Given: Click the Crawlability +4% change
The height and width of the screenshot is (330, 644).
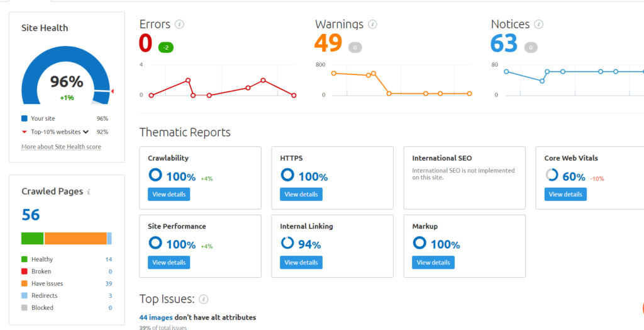Looking at the screenshot, I should (206, 179).
